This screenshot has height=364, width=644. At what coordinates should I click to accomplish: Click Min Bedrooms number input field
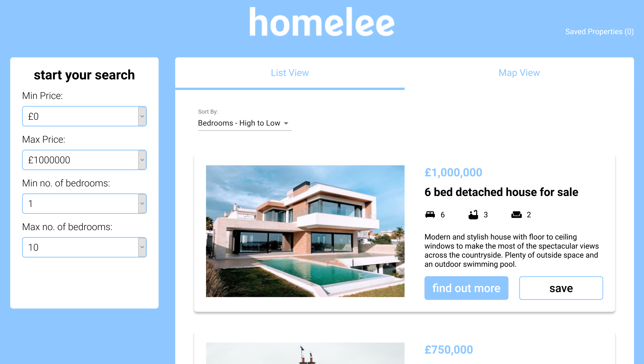(x=84, y=204)
